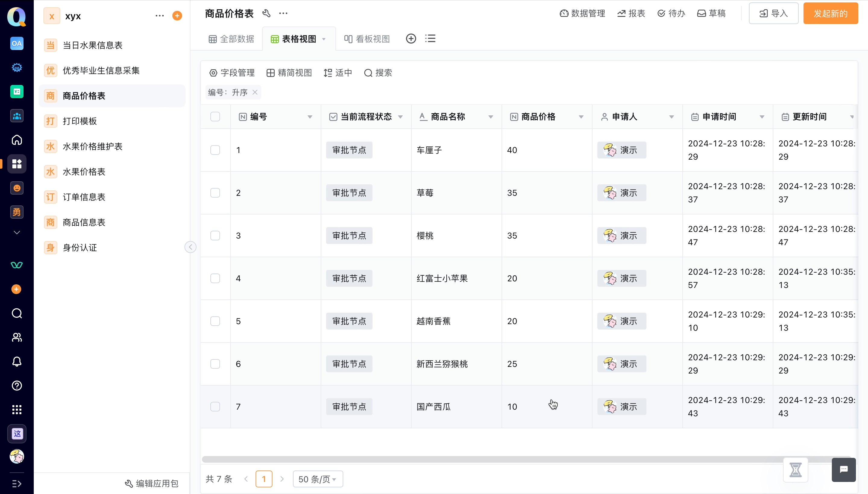Open 字段管理 in table toolbar

point(232,73)
